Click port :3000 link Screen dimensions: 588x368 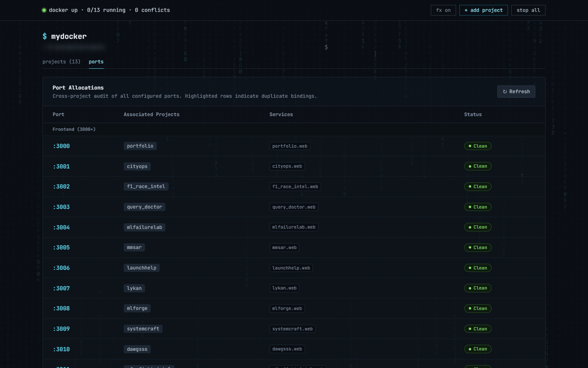(61, 146)
